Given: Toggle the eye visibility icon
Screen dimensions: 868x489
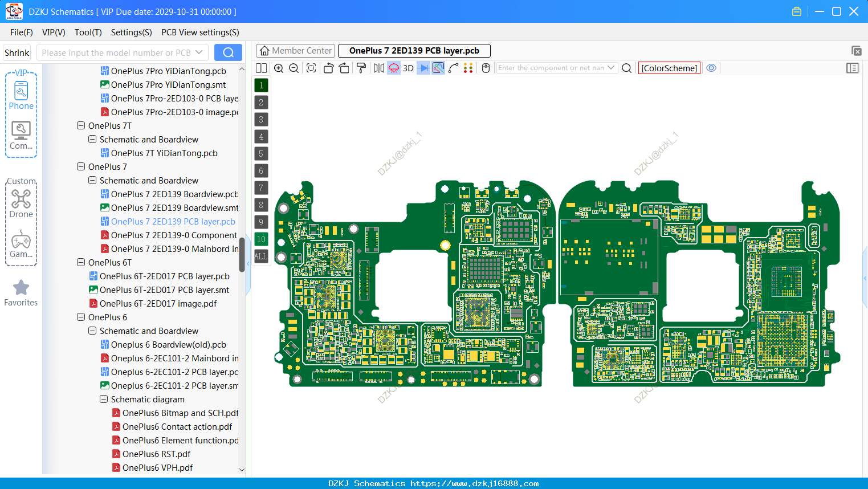Looking at the screenshot, I should pos(711,68).
